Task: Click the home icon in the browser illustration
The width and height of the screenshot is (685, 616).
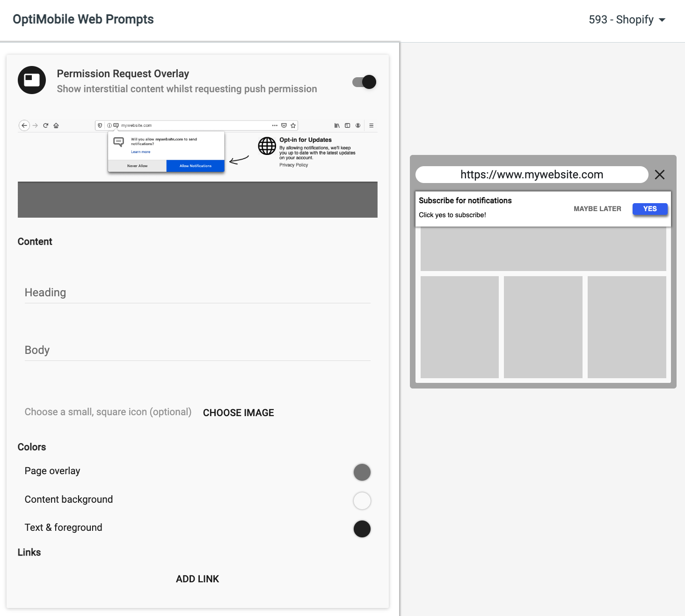Action: (x=56, y=125)
